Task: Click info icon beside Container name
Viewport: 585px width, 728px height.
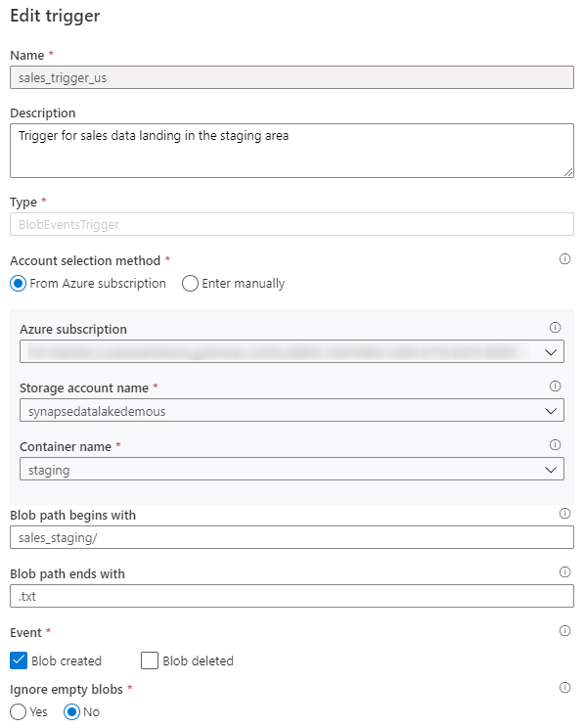Action: coord(555,445)
